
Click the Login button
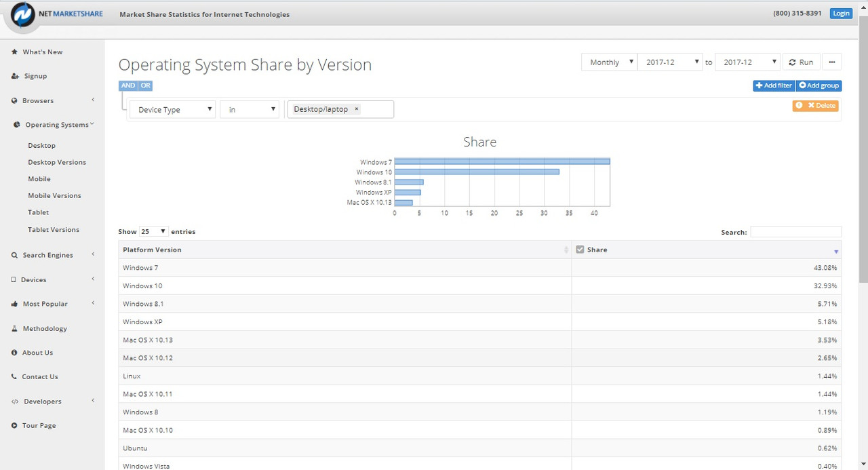point(841,13)
